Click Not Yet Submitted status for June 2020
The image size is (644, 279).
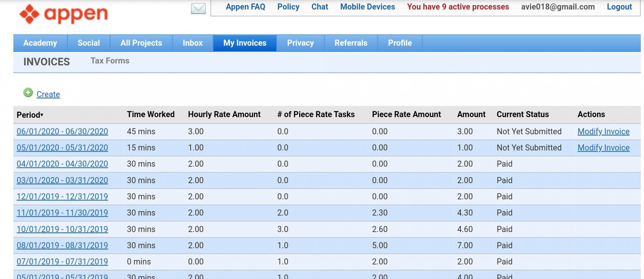click(x=529, y=131)
